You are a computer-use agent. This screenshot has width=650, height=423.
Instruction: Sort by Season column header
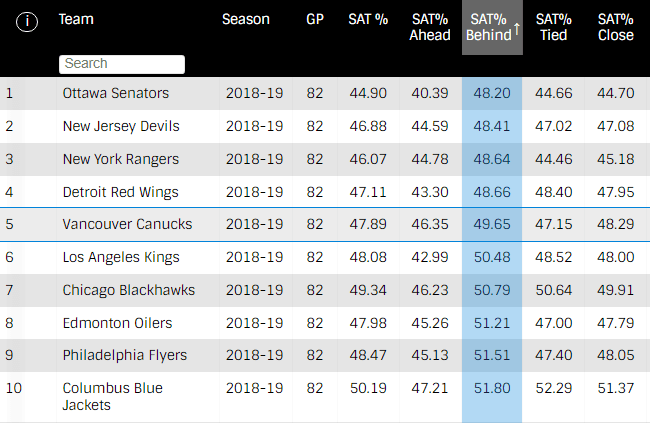tap(245, 19)
